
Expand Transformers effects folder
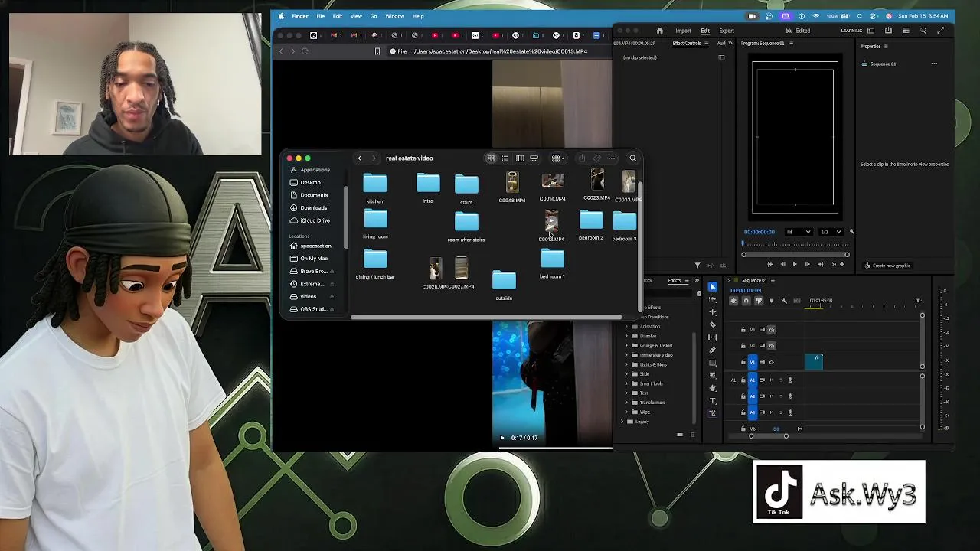[x=626, y=403]
